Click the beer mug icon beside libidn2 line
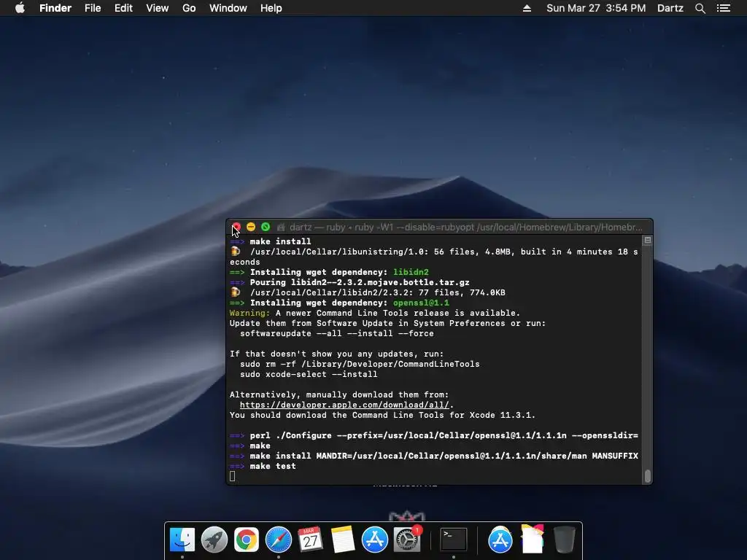The image size is (747, 560). [x=236, y=292]
